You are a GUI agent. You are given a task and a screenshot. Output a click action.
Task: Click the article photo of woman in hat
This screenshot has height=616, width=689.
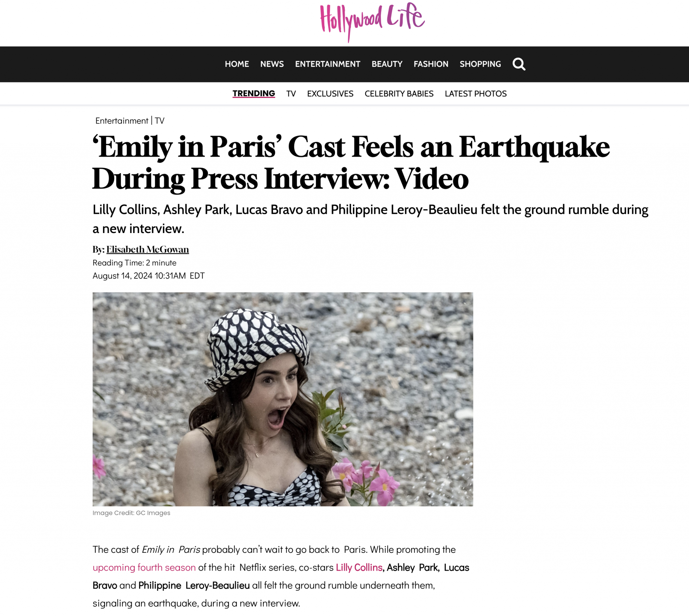coord(282,399)
